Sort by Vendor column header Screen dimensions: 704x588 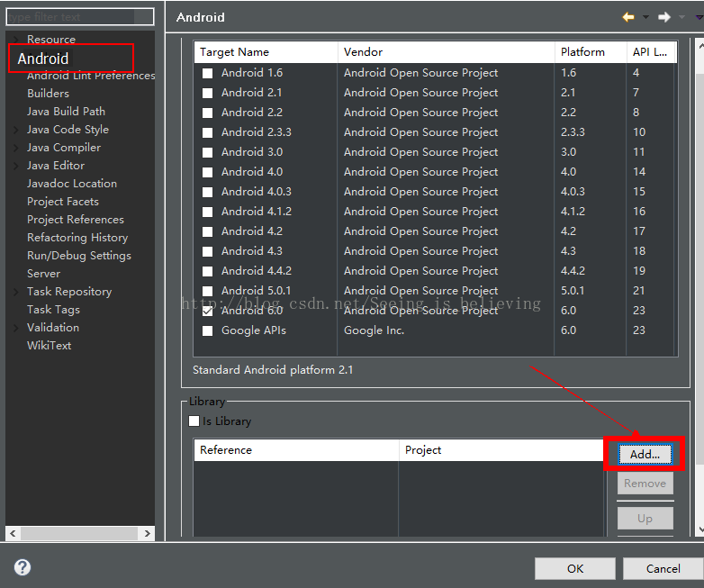(447, 52)
